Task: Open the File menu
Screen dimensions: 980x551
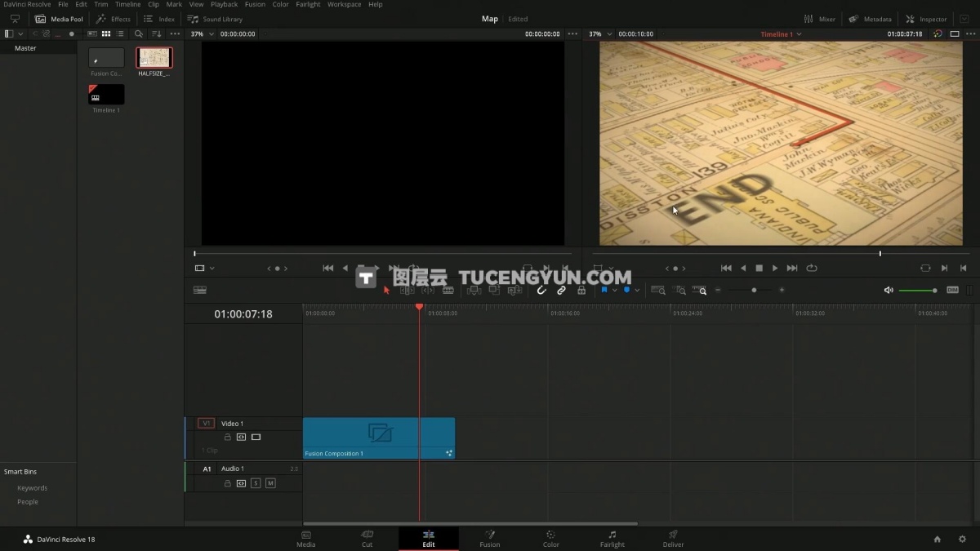Action: point(63,4)
